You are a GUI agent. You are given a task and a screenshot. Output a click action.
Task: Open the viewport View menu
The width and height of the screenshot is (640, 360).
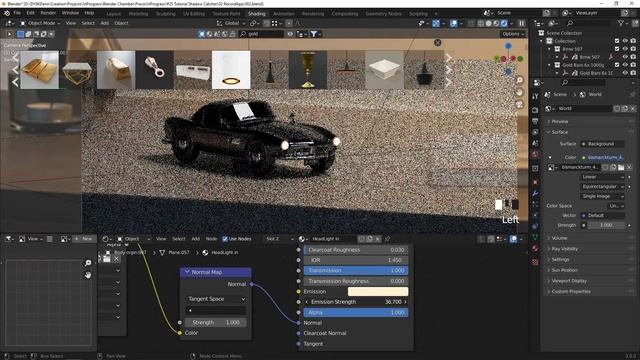click(71, 23)
